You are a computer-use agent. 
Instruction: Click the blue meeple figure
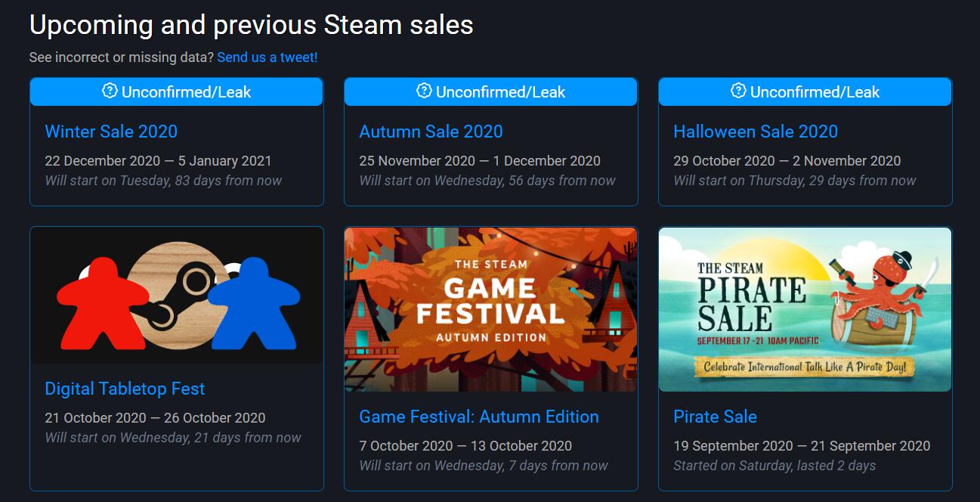coord(255,302)
